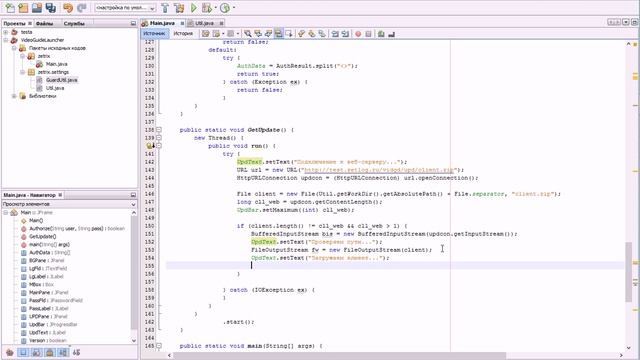Expand the Библиотеки node
This screenshot has width=640, height=360.
pos(14,96)
